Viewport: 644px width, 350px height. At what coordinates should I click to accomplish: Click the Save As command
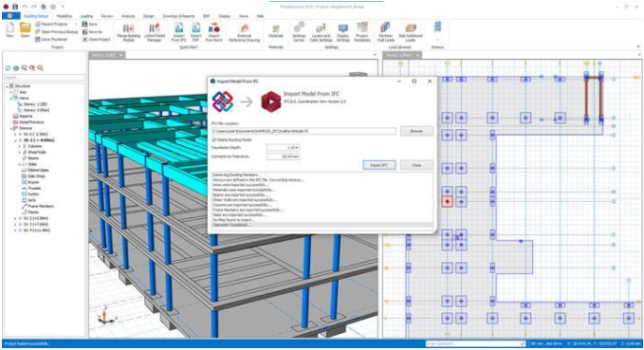92,31
